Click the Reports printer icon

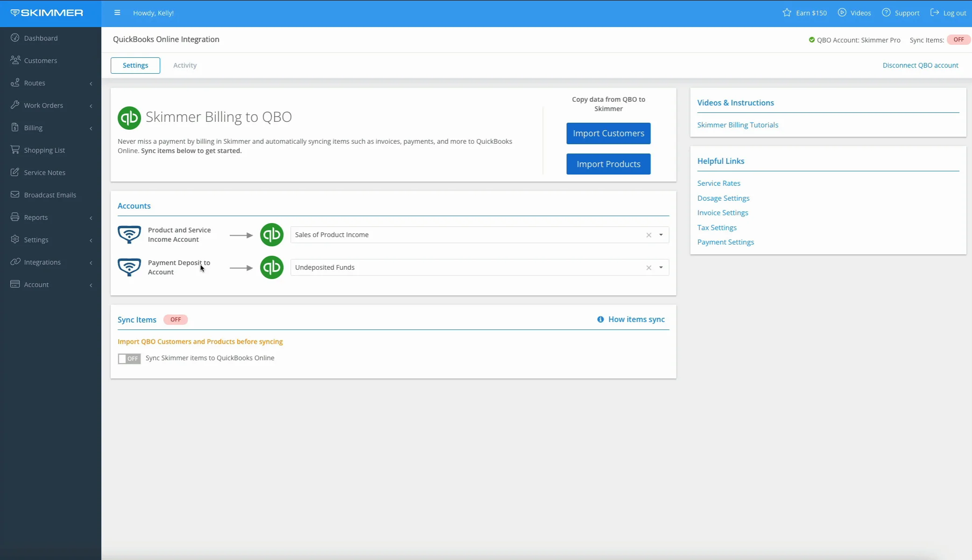point(15,217)
